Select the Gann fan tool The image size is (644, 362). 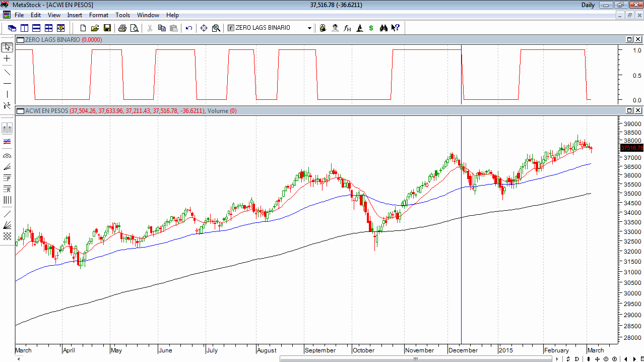pos(7,225)
